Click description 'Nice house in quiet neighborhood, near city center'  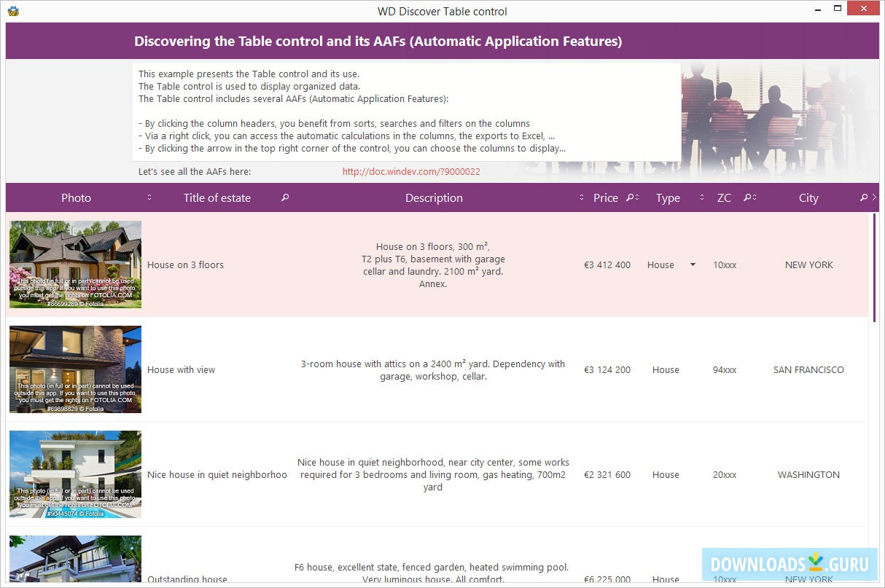point(433,474)
